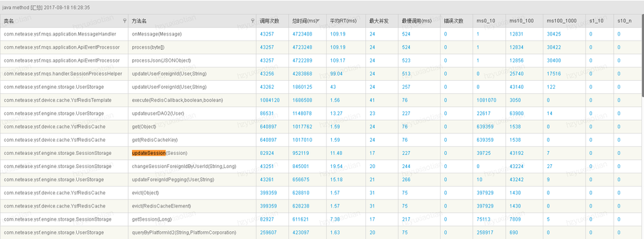Click ms10_100 value 7809

click(515, 219)
